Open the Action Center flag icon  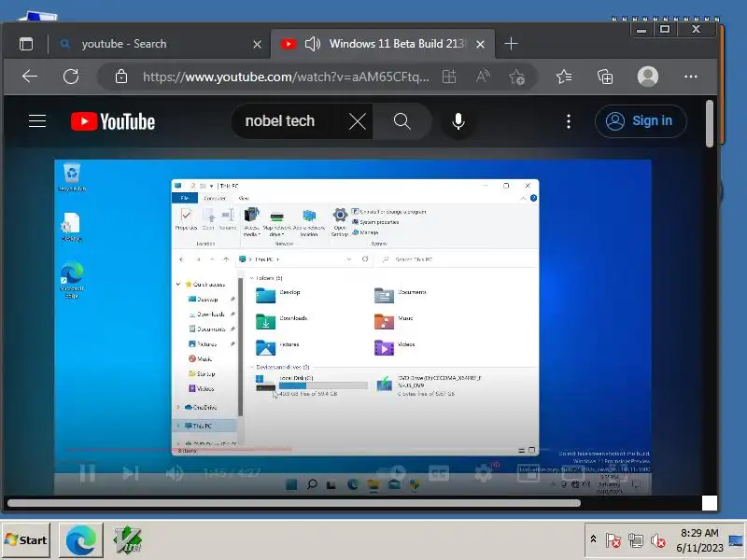613,540
